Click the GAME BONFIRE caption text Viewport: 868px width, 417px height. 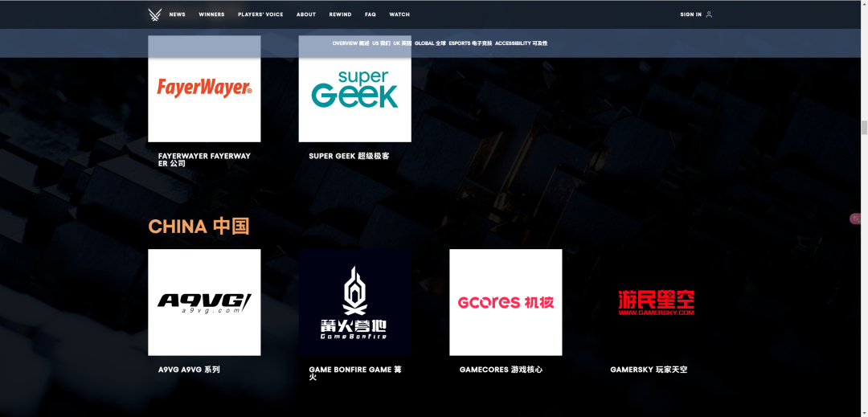tap(355, 374)
